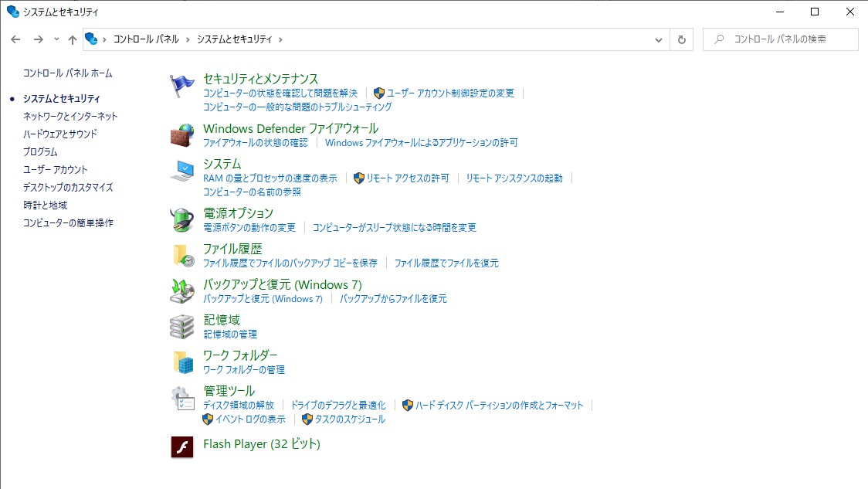Click the ワーク フォルダー folder icon
The height and width of the screenshot is (489, 868).
click(x=182, y=362)
